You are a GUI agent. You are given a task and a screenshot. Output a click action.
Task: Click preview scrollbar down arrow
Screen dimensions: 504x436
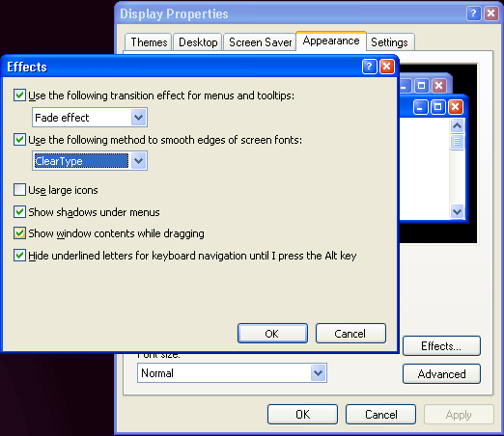[x=457, y=211]
